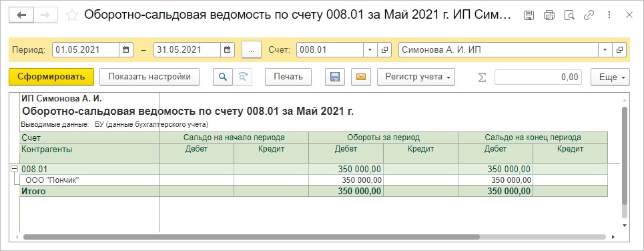The width and height of the screenshot is (644, 251).
Task: Open calendar picker for end date 31.05.2021
Action: coord(227,49)
